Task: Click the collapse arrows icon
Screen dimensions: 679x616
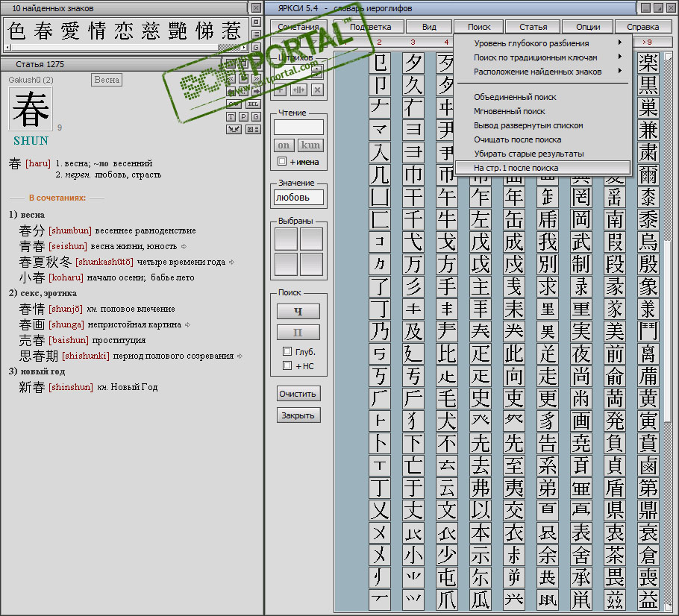Action: pos(234,130)
